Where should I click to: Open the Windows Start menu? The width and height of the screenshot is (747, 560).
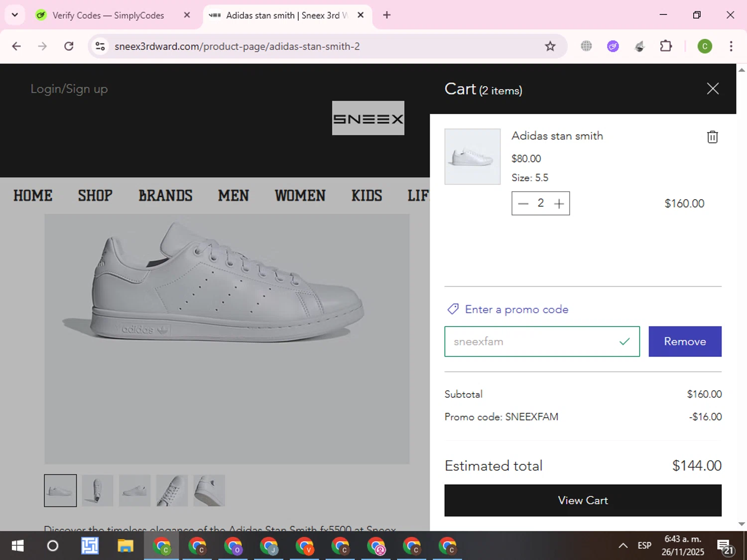coord(17,546)
